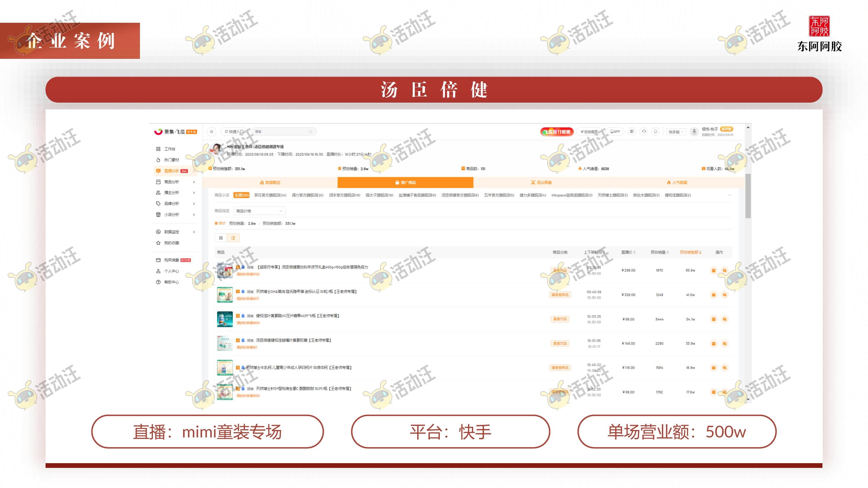Viewport: 868px width, 488px height.
Task: Click the second action icon in the ¥119.00 row
Action: coord(725,368)
